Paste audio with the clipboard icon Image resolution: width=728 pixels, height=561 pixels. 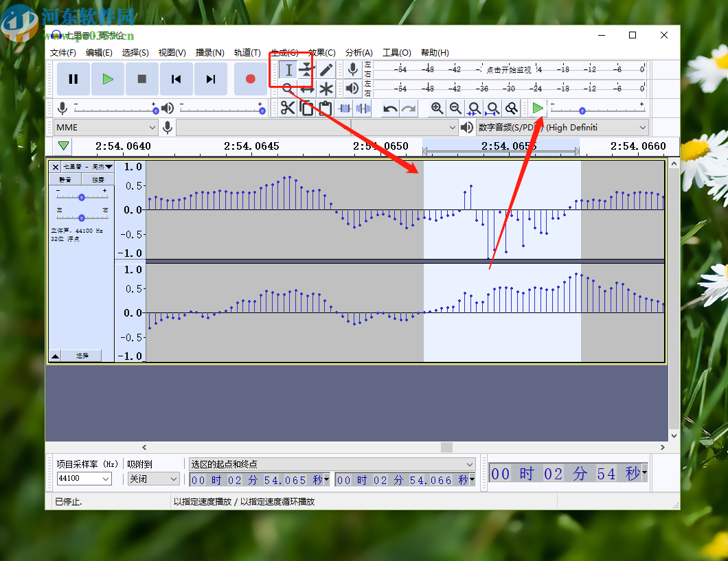coord(325,108)
